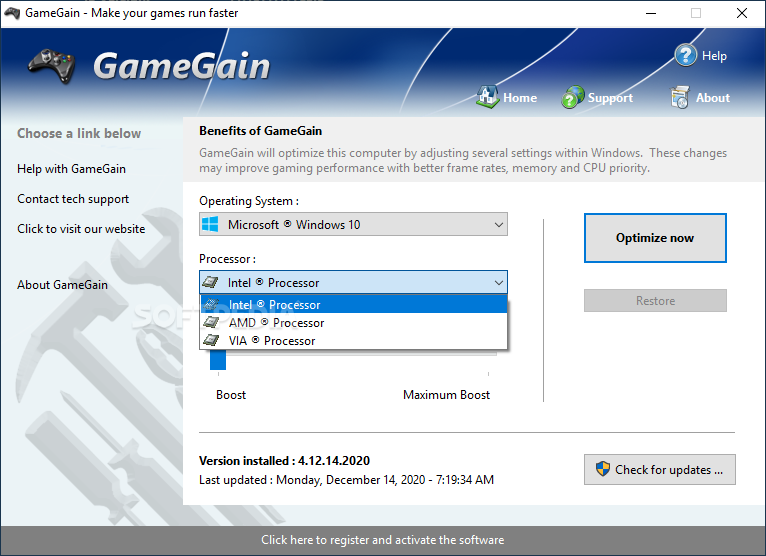766x556 pixels.
Task: Click the chip icon next to VIA Processor
Action: pos(212,341)
